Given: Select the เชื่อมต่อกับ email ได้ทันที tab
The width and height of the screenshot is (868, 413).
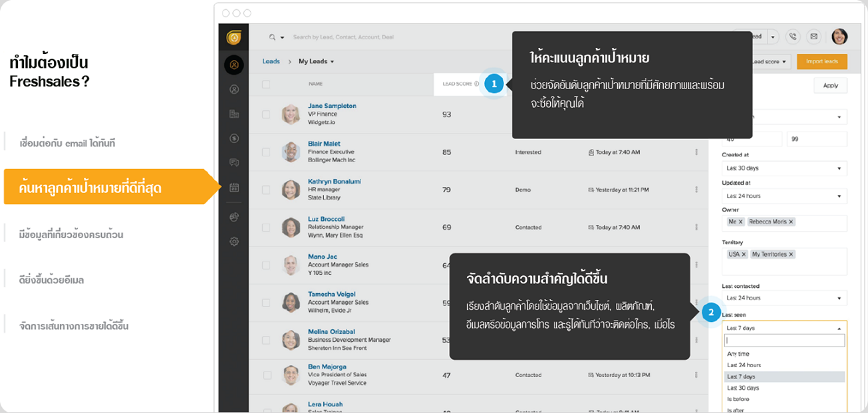Looking at the screenshot, I should coord(67,143).
